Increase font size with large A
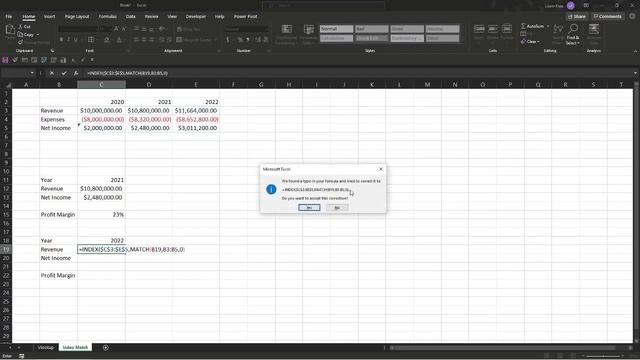The width and height of the screenshot is (640, 360). (x=116, y=29)
